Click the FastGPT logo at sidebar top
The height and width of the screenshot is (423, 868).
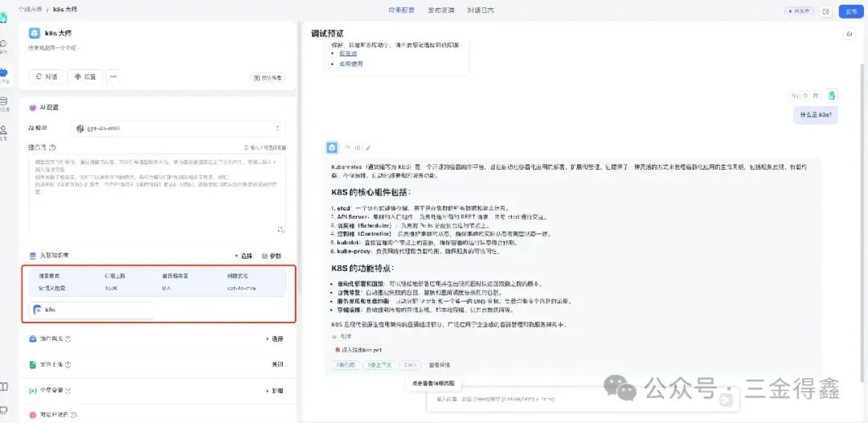point(3,17)
